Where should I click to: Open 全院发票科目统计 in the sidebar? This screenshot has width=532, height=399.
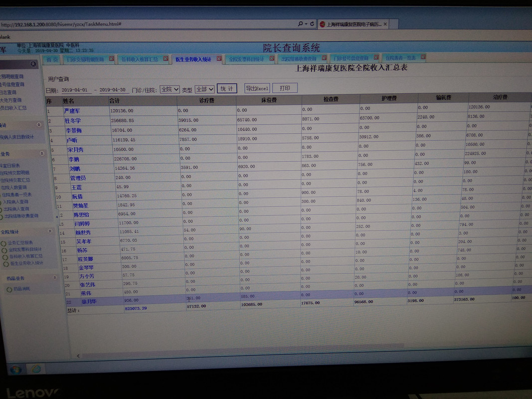(x=25, y=249)
